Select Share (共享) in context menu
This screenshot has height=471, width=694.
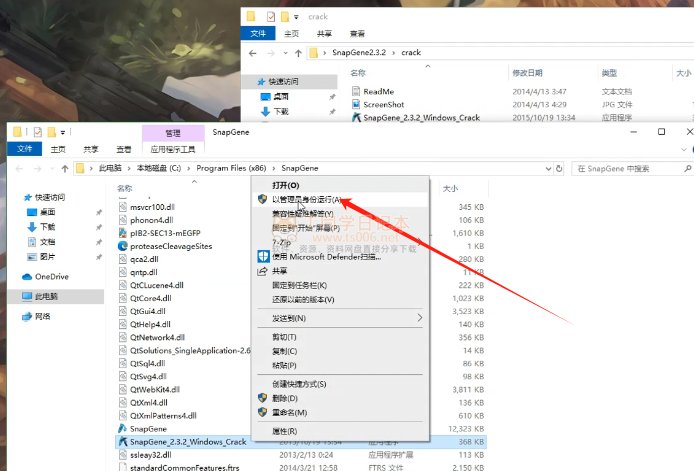(x=279, y=271)
